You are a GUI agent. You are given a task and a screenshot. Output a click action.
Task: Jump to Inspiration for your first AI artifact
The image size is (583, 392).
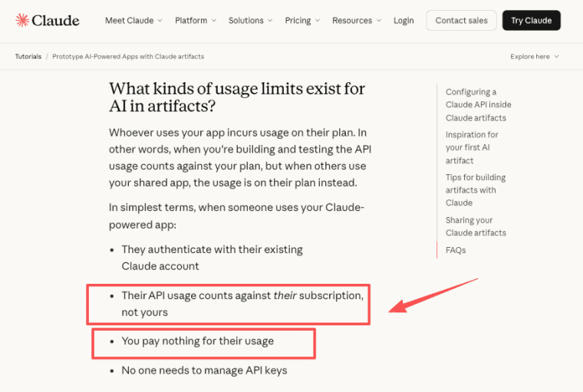(472, 147)
